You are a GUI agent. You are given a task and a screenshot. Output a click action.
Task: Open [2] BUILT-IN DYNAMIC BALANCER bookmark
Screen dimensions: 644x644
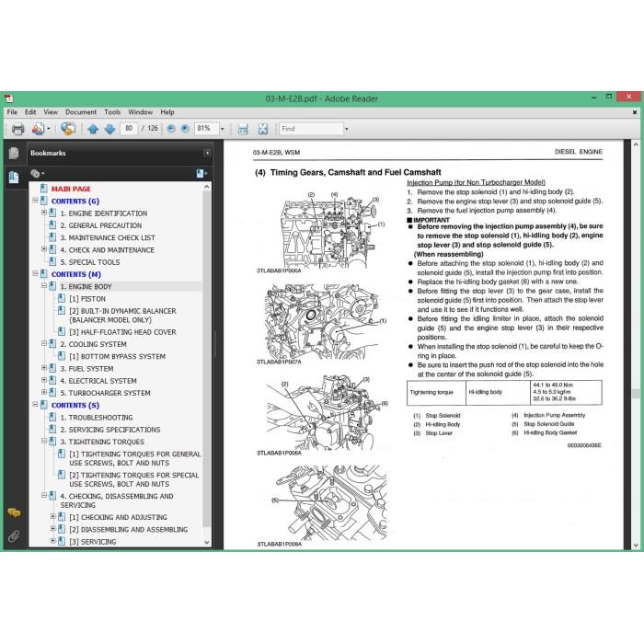click(122, 316)
